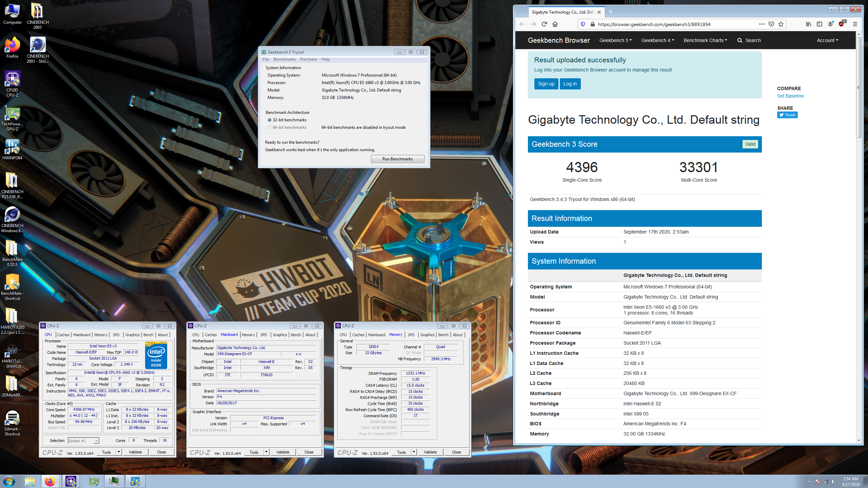The width and height of the screenshot is (868, 488).
Task: Go to Firefox home page
Action: [x=555, y=24]
